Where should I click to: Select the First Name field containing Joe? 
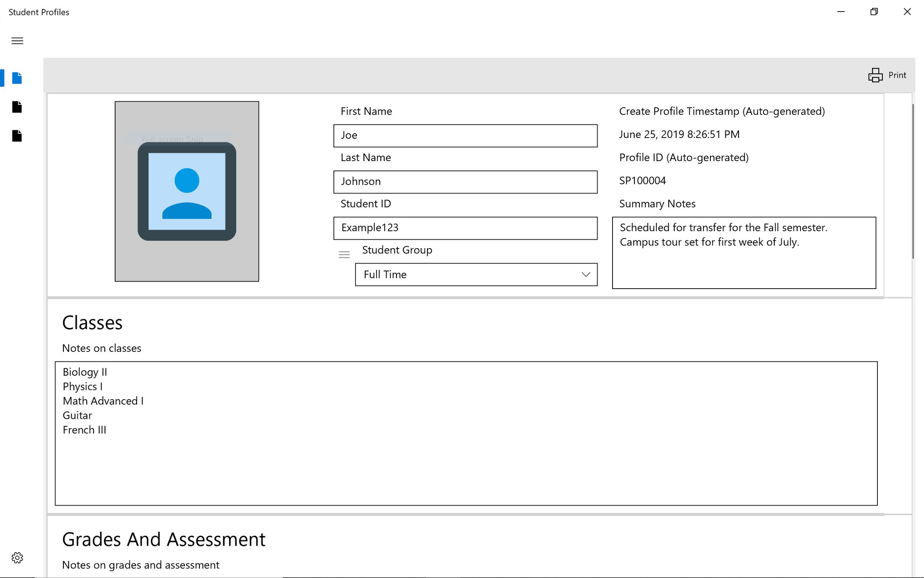tap(465, 136)
